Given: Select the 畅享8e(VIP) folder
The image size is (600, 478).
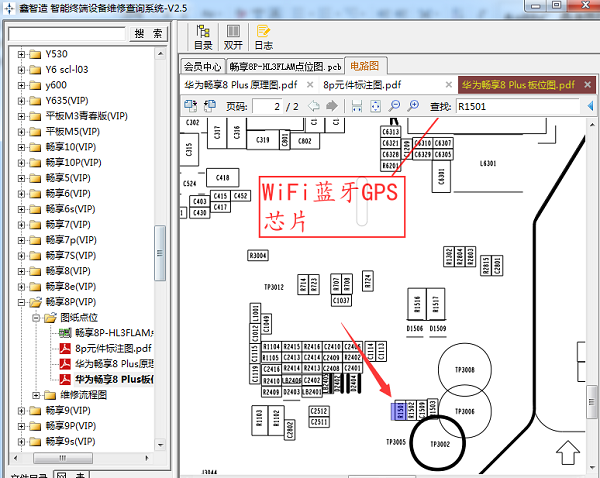Looking at the screenshot, I should pos(71,286).
